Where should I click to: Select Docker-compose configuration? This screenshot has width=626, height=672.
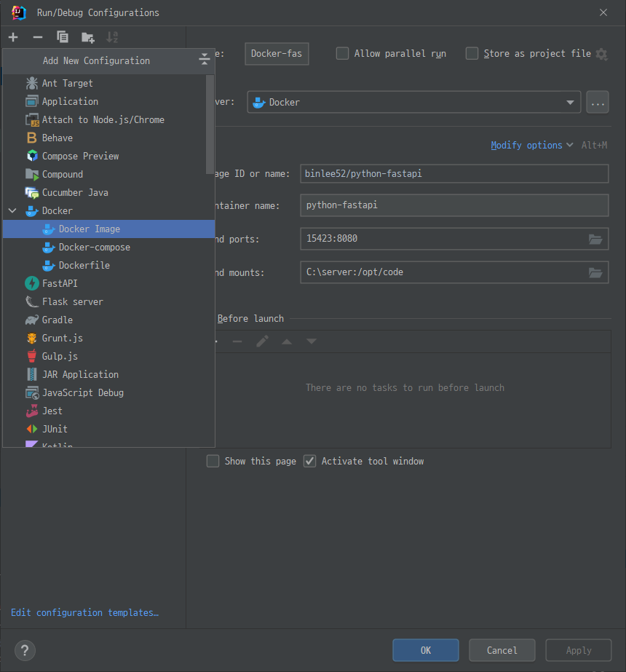(109, 248)
